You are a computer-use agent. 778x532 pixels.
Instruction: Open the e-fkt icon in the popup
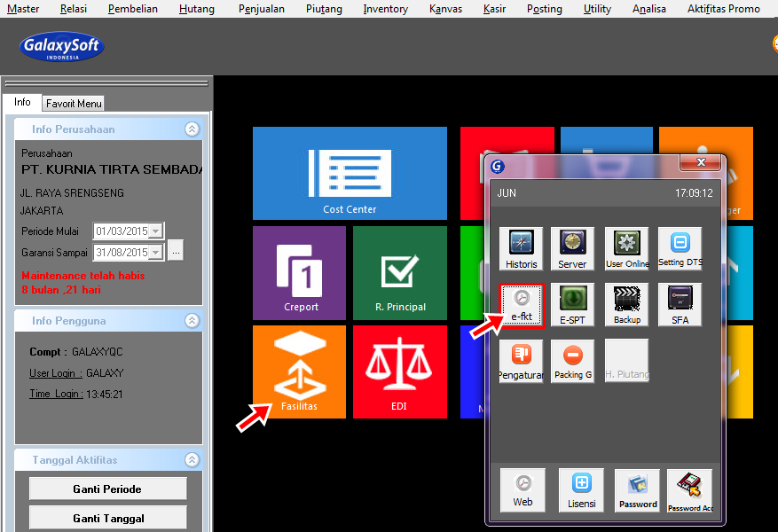(x=522, y=304)
